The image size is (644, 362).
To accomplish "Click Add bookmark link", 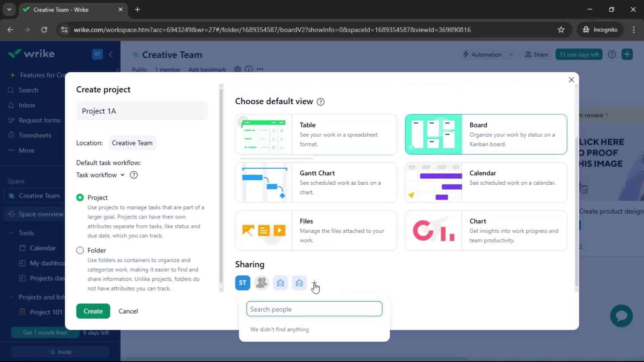I will [x=207, y=69].
